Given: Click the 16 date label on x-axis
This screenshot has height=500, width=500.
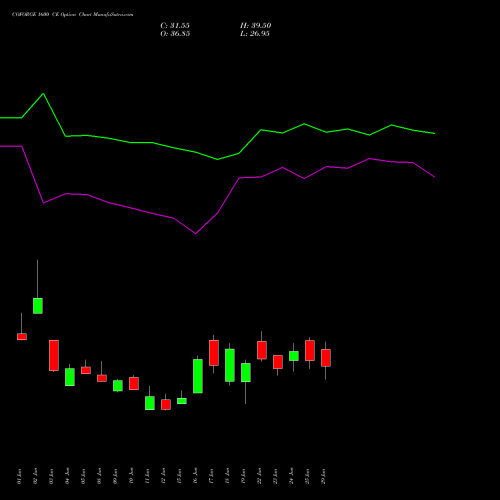Looking at the screenshot, I should tap(195, 476).
